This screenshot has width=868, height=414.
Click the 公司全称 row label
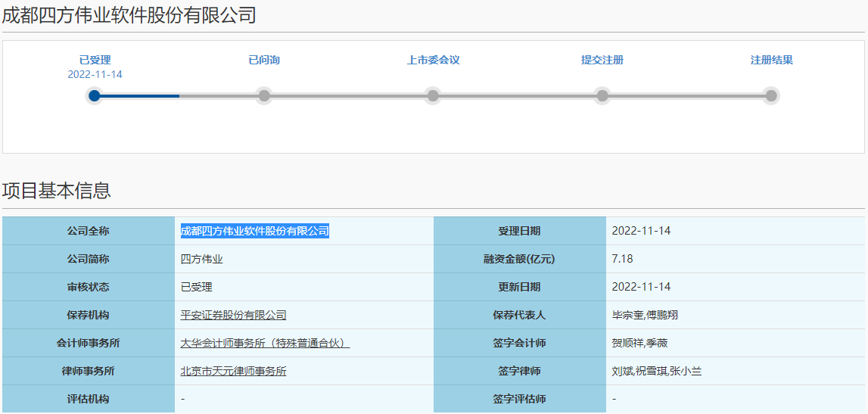coord(88,231)
